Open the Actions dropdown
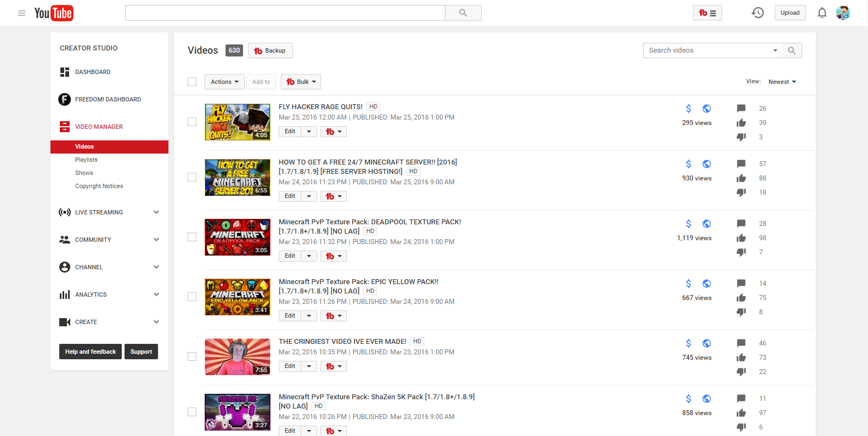This screenshot has height=436, width=868. (224, 82)
